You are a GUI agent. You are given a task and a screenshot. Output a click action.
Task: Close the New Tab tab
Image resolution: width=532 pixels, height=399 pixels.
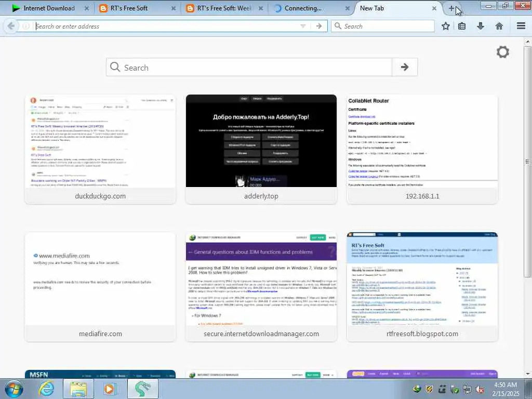[x=434, y=8]
